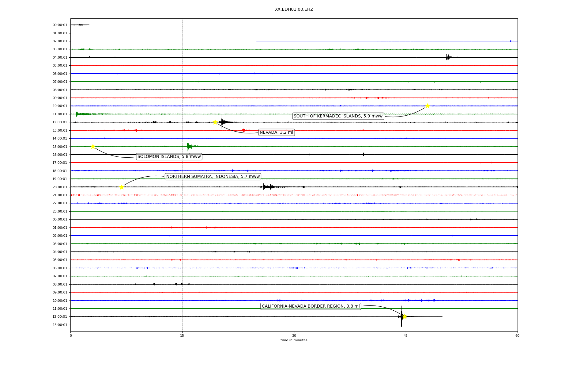Click the SOLOMON ISLANDS, 5.8 mww label
588x368 pixels.
coord(169,157)
